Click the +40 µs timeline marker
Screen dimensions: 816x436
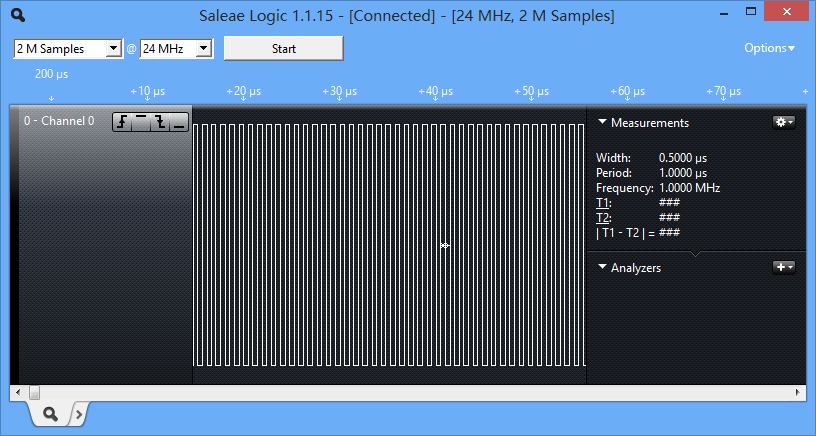[x=436, y=92]
